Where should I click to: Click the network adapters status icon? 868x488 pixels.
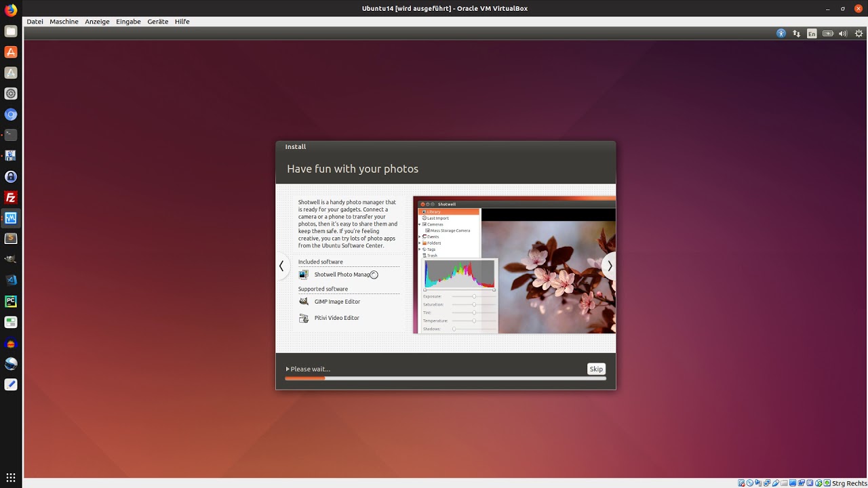coord(767,483)
